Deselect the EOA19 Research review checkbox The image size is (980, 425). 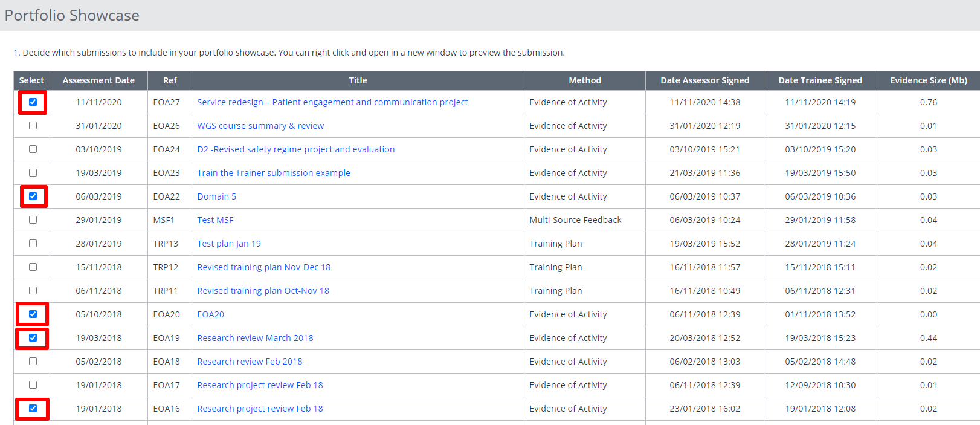click(x=33, y=337)
